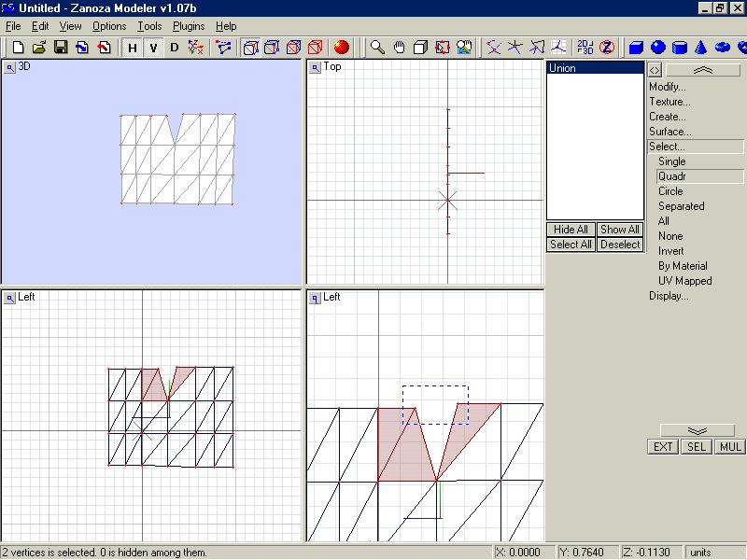The image size is (747, 560).
Task: Click the New file icon
Action: (x=19, y=48)
